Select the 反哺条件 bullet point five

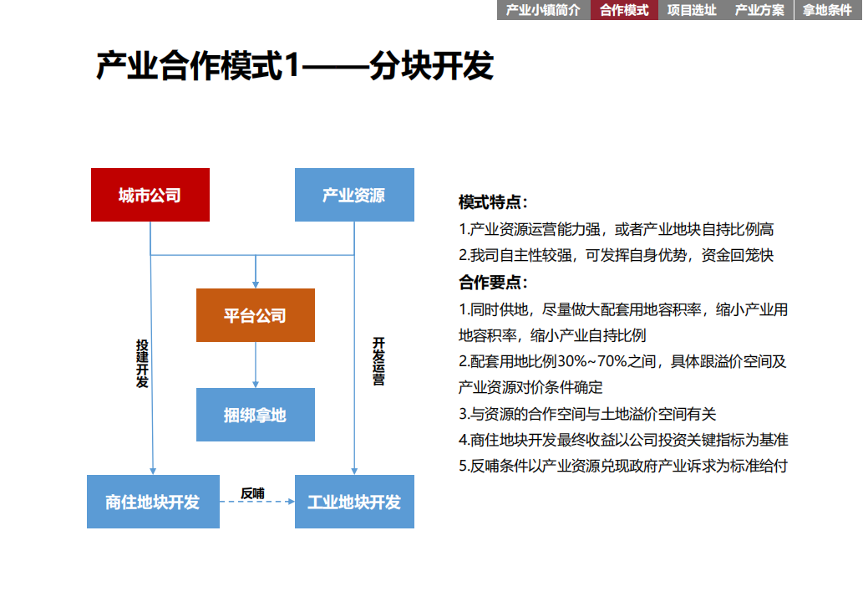pyautogui.click(x=622, y=466)
